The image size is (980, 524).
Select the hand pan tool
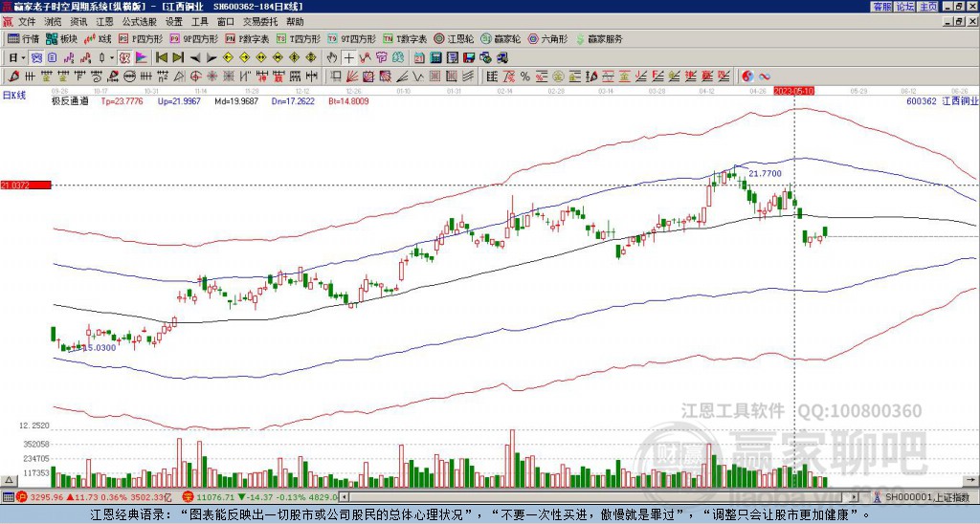(331, 57)
